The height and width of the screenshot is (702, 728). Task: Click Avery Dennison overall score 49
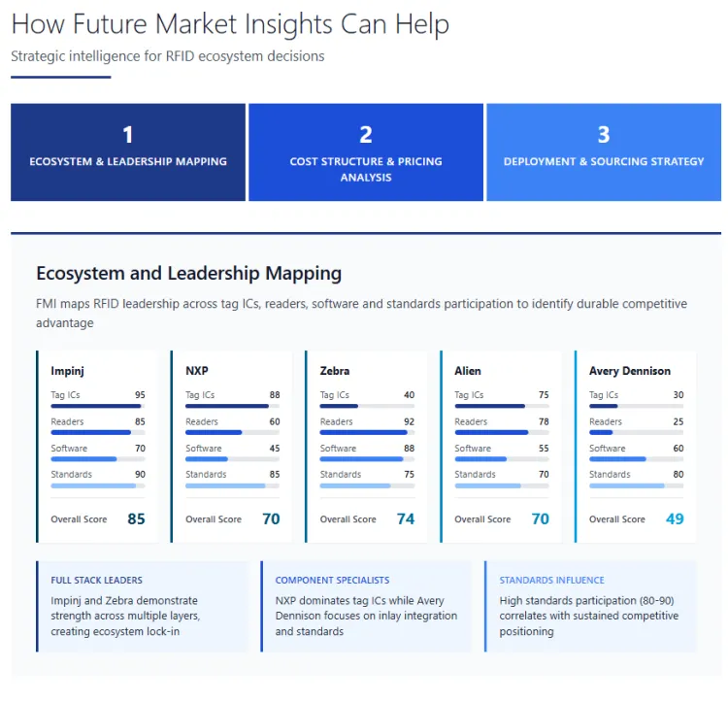click(675, 519)
